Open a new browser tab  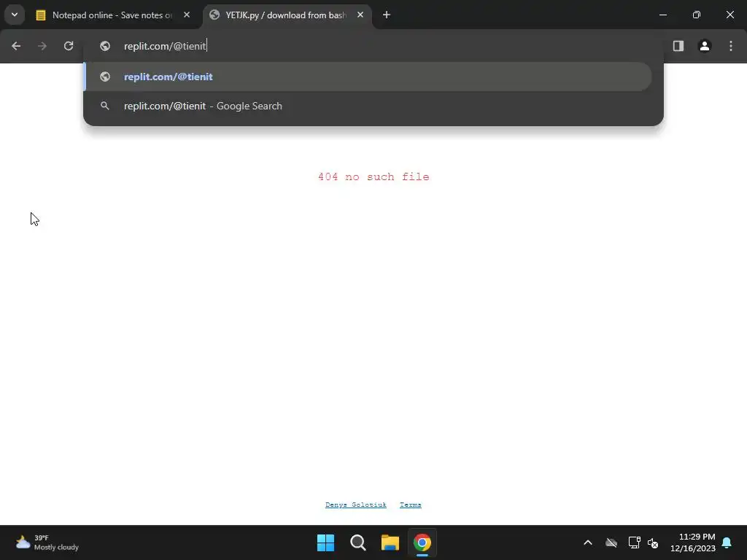[x=387, y=15]
